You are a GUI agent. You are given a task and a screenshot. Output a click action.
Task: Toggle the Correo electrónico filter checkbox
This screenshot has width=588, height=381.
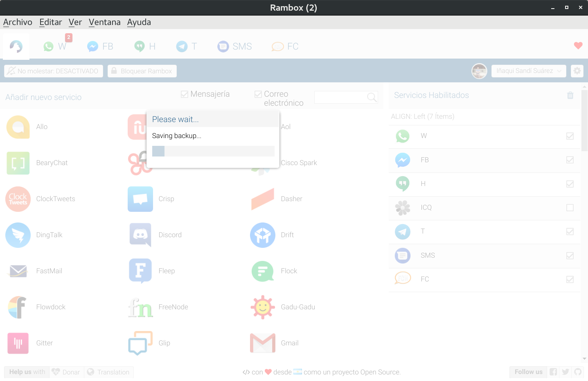pyautogui.click(x=258, y=94)
